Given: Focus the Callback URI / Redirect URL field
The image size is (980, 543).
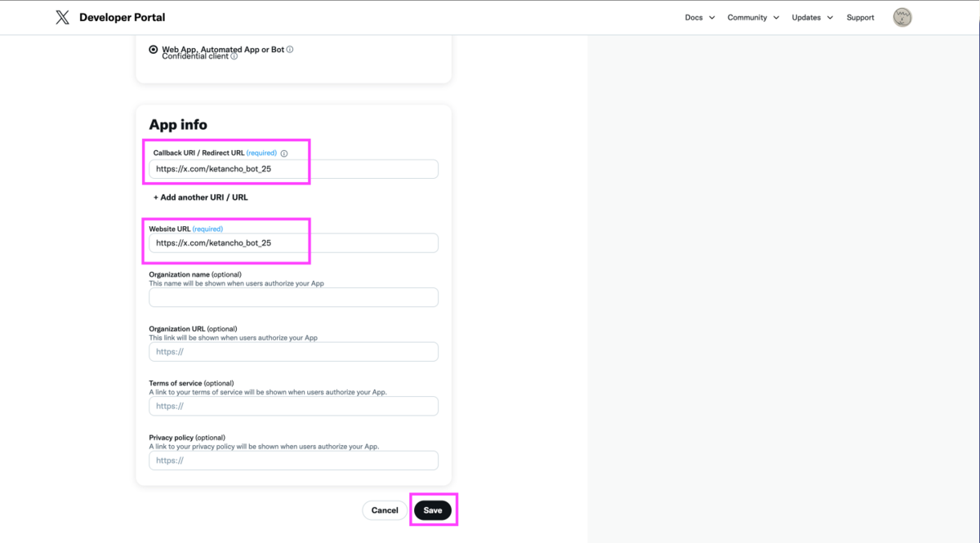Looking at the screenshot, I should click(x=293, y=169).
